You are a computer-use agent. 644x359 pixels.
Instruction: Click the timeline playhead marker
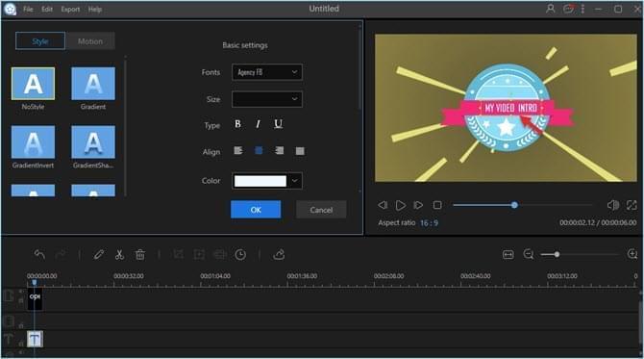[x=35, y=283]
